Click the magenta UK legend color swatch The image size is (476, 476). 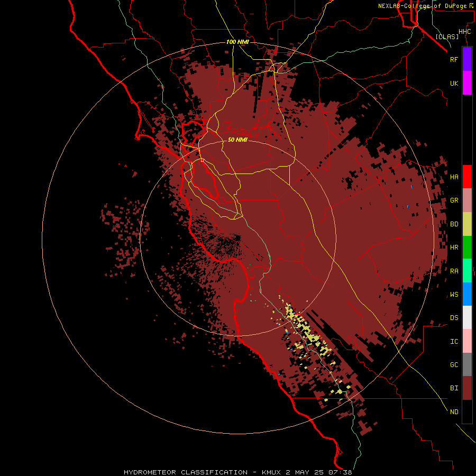(x=467, y=83)
